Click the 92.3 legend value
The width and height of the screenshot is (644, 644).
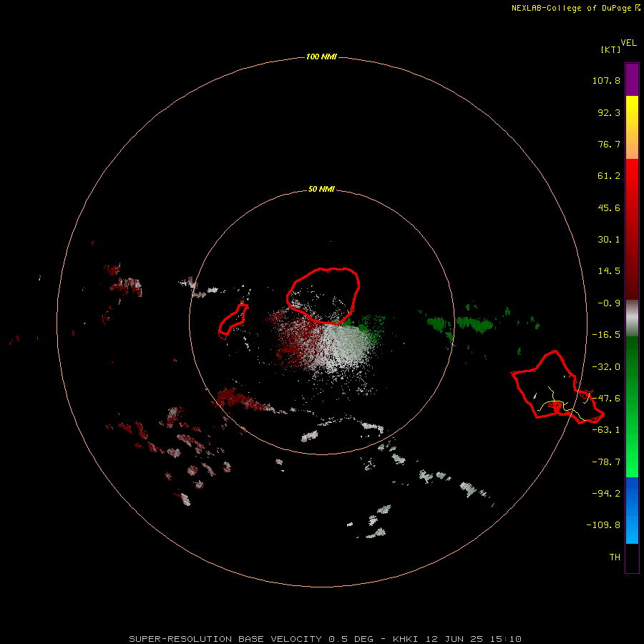click(609, 112)
